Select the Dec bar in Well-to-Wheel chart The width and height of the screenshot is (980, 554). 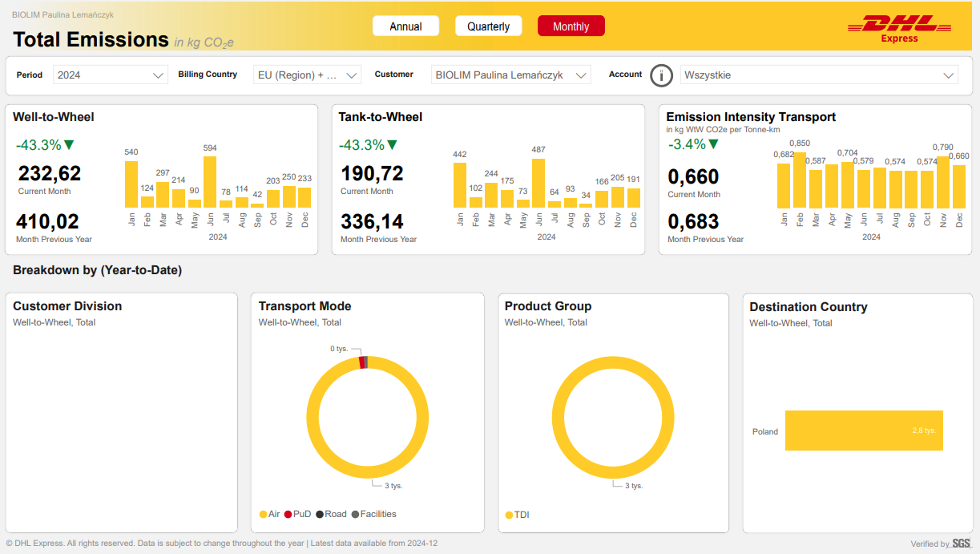(x=304, y=198)
